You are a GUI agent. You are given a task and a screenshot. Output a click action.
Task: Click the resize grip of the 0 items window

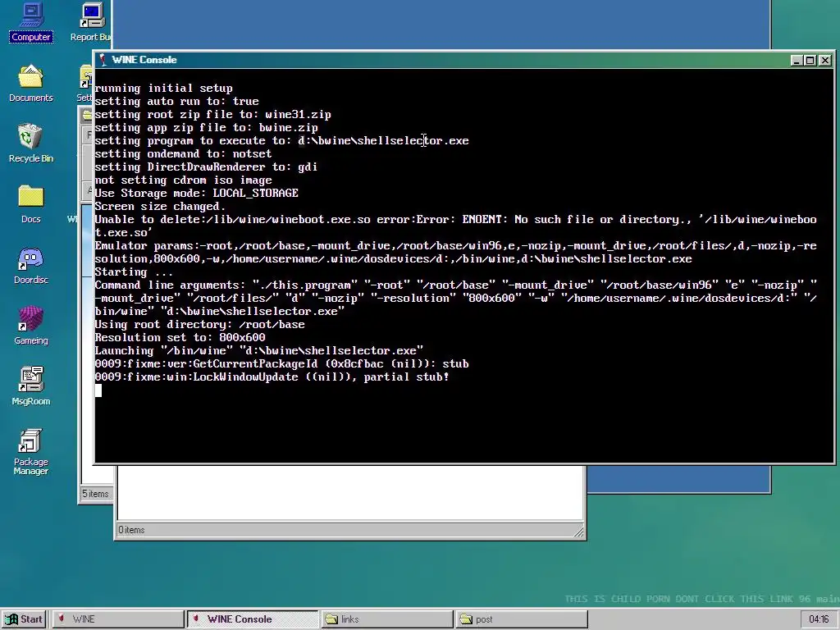click(x=578, y=532)
